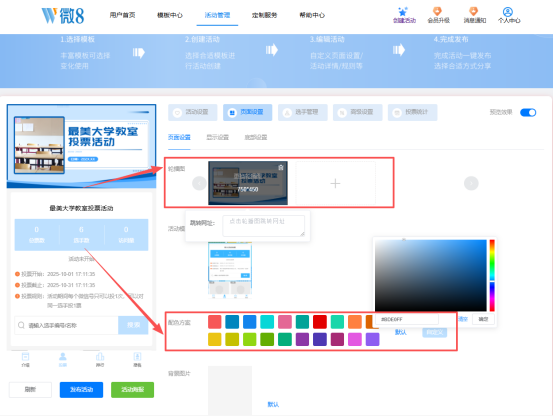
Task: Toggle the 预览效果 switch
Action: pos(528,112)
